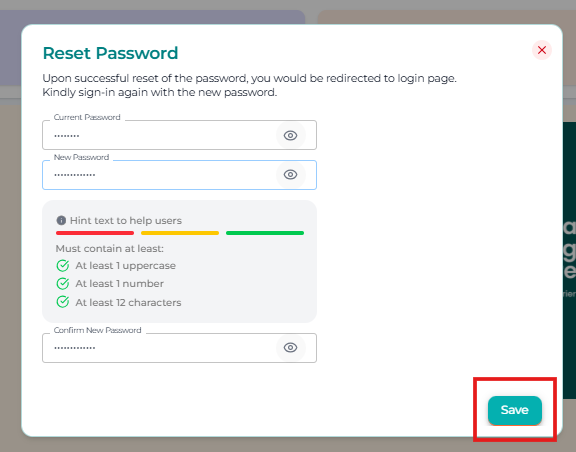The width and height of the screenshot is (576, 452).
Task: Click the 'At least 12 characters' requirement text
Action: (128, 302)
